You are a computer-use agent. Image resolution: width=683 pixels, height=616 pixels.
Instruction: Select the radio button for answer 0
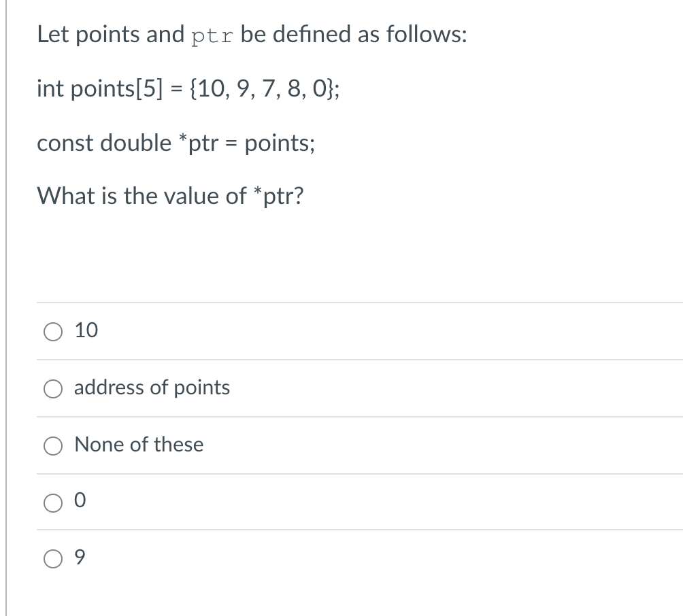tap(53, 502)
